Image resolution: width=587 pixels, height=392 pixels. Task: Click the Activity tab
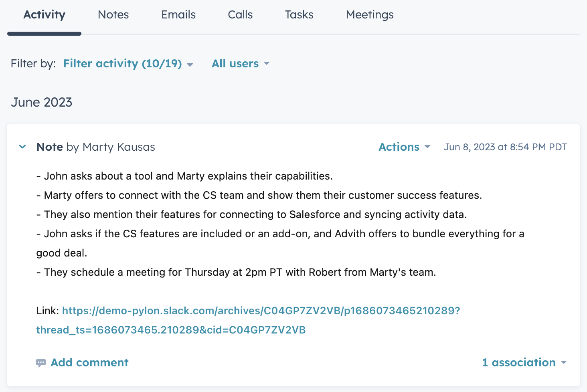tap(45, 15)
